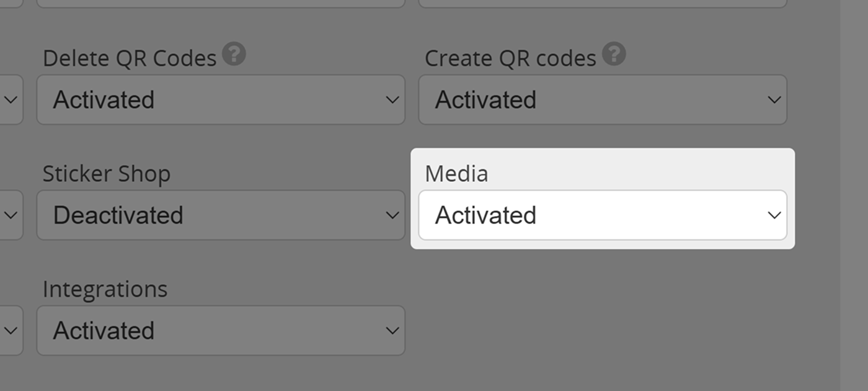868x391 pixels.
Task: Click the help icon next to Create QR codes
Action: (x=614, y=55)
